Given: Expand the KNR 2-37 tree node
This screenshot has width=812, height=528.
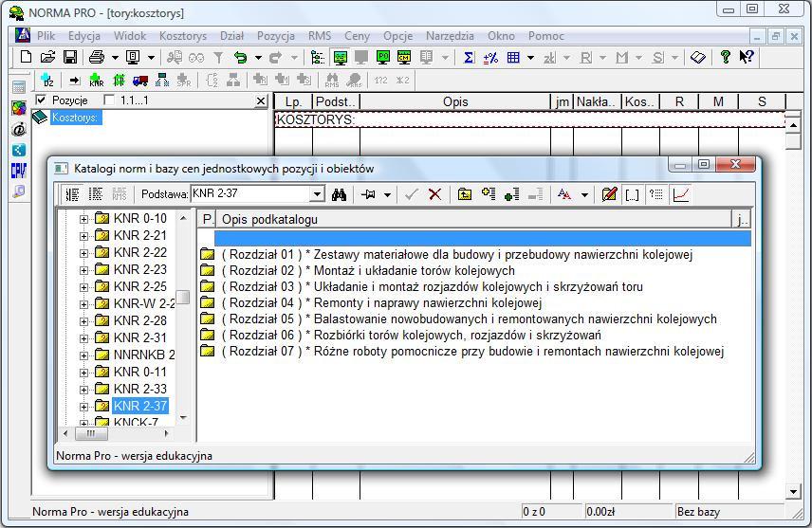Looking at the screenshot, I should [83, 407].
